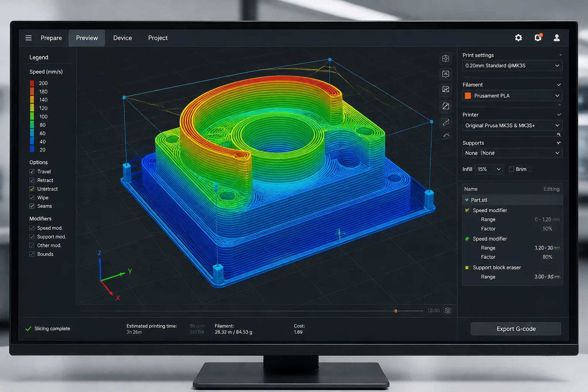
Task: Toggle the Seams checkbox
Action: click(32, 206)
